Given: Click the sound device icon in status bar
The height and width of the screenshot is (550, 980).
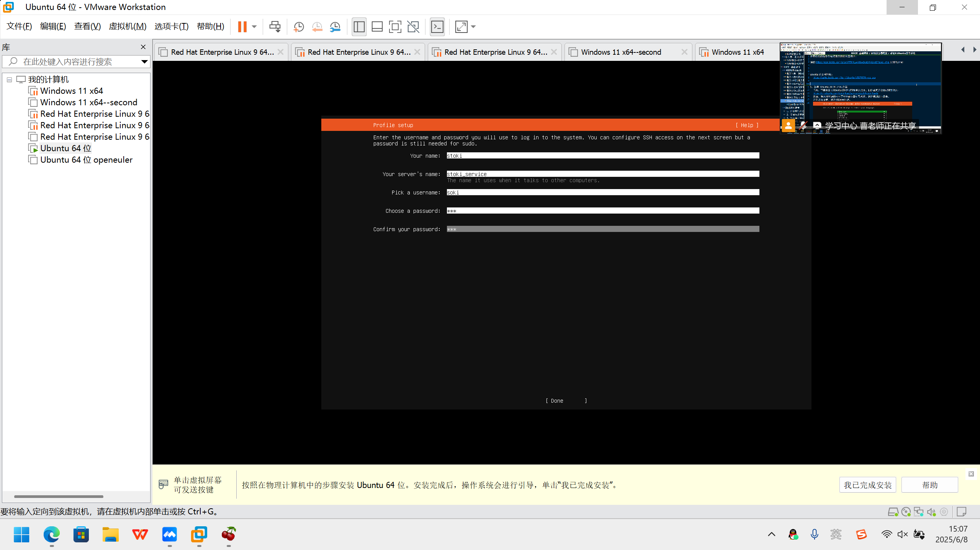Looking at the screenshot, I should pos(931,511).
